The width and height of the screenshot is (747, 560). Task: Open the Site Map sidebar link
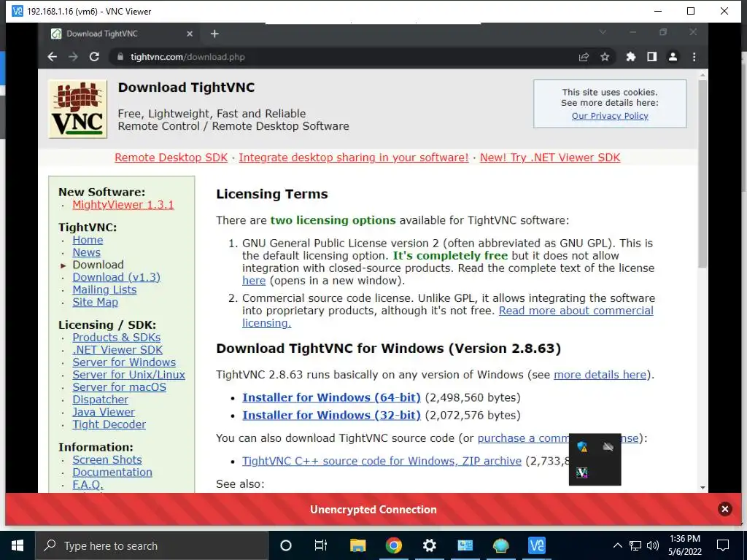[96, 302]
